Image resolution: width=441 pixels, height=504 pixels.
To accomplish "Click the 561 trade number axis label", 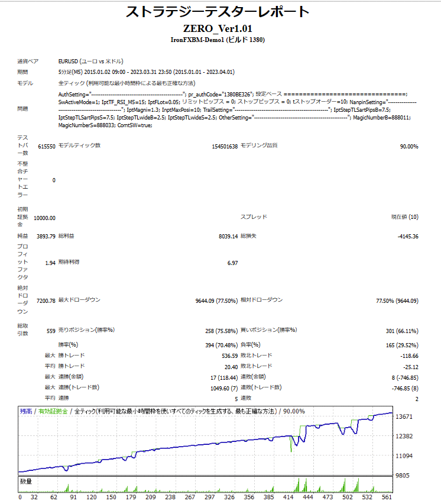I will pos(387,497).
